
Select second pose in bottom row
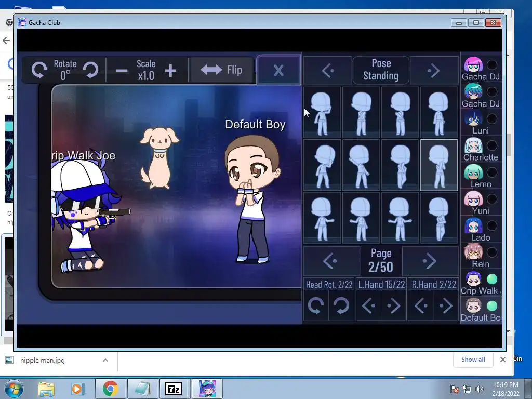point(361,218)
